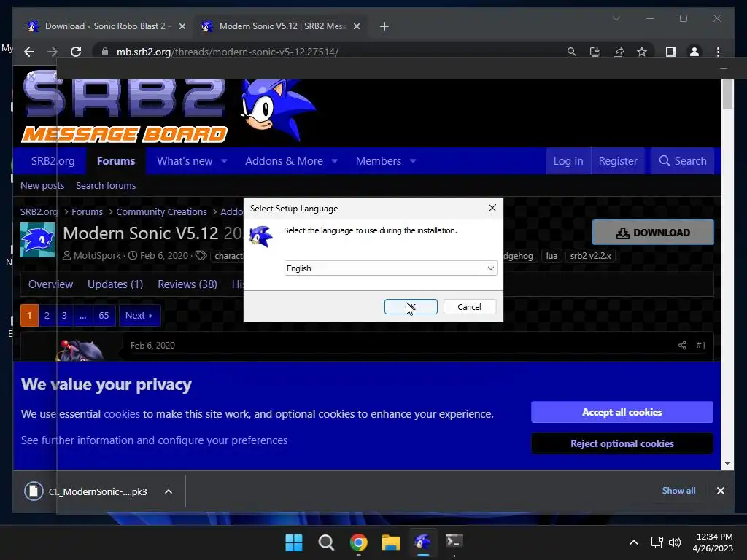The height and width of the screenshot is (560, 747).
Task: Close the downloads bar
Action: click(720, 491)
